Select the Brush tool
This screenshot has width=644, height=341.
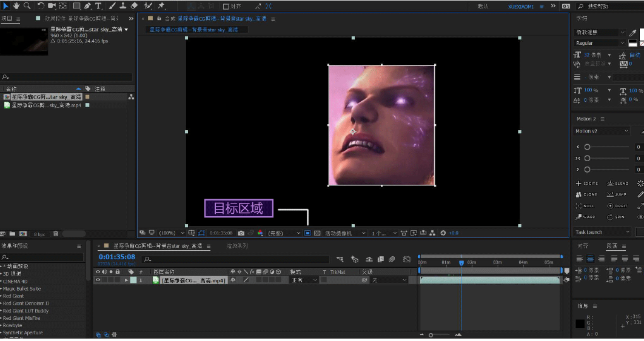pyautogui.click(x=112, y=5)
